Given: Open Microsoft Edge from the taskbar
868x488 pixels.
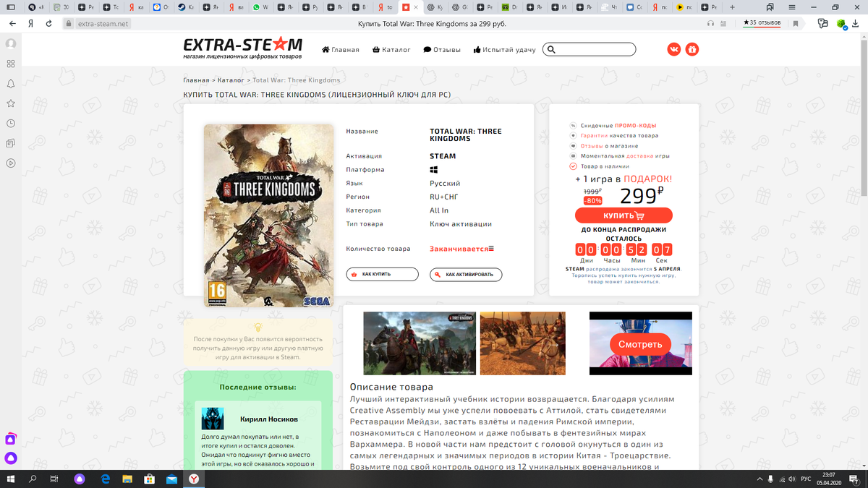Looking at the screenshot, I should (x=105, y=479).
